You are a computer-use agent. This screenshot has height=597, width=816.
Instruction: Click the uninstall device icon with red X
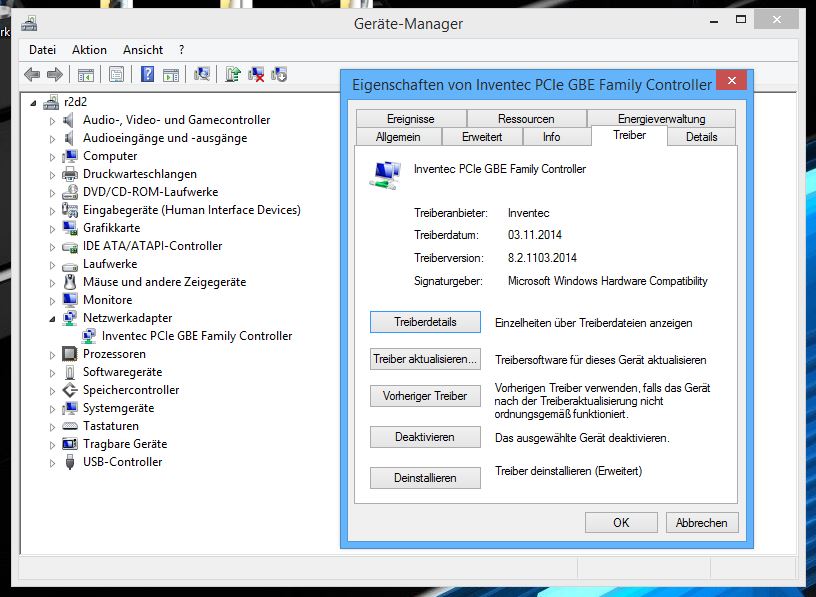click(x=256, y=74)
